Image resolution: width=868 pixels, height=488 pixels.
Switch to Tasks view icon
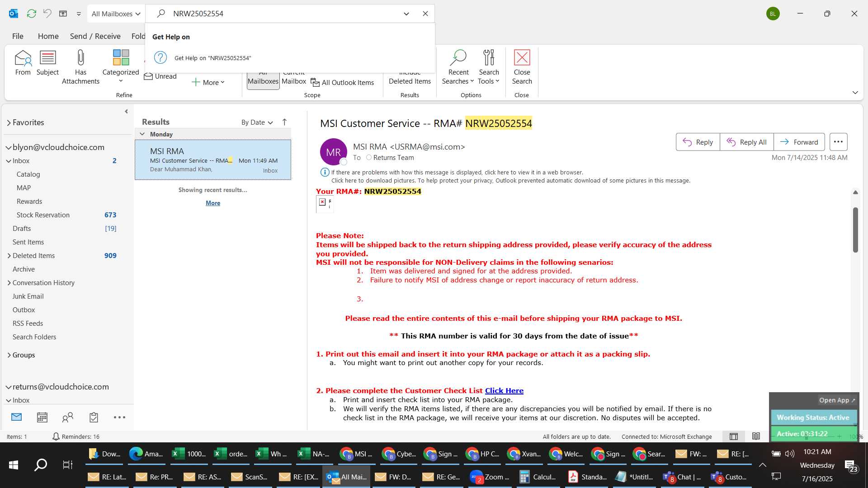point(94,417)
